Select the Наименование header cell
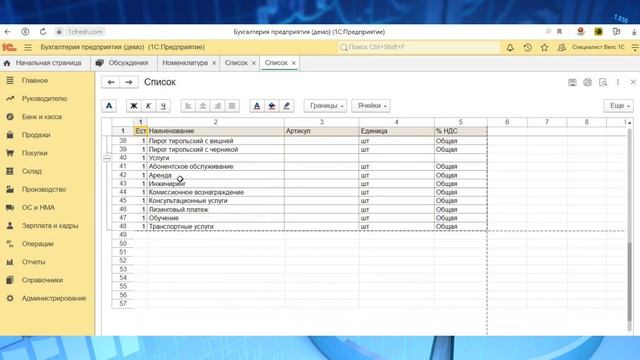Image resolution: width=640 pixels, height=360 pixels. pos(216,131)
